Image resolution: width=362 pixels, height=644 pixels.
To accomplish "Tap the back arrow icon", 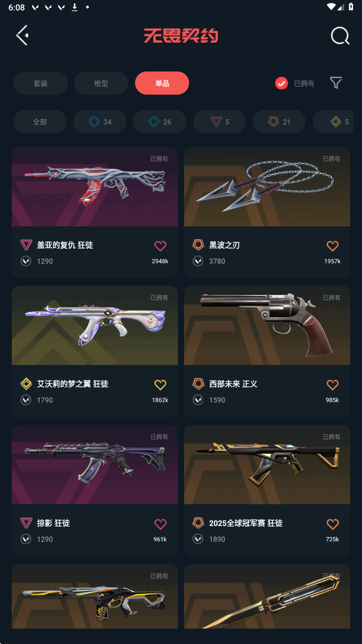I will pyautogui.click(x=22, y=36).
